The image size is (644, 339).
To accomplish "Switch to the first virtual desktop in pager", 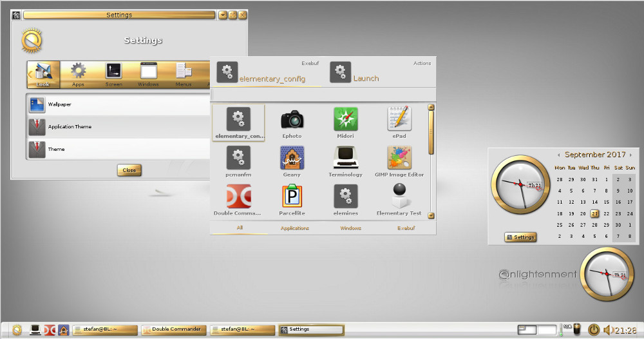I will pos(527,329).
